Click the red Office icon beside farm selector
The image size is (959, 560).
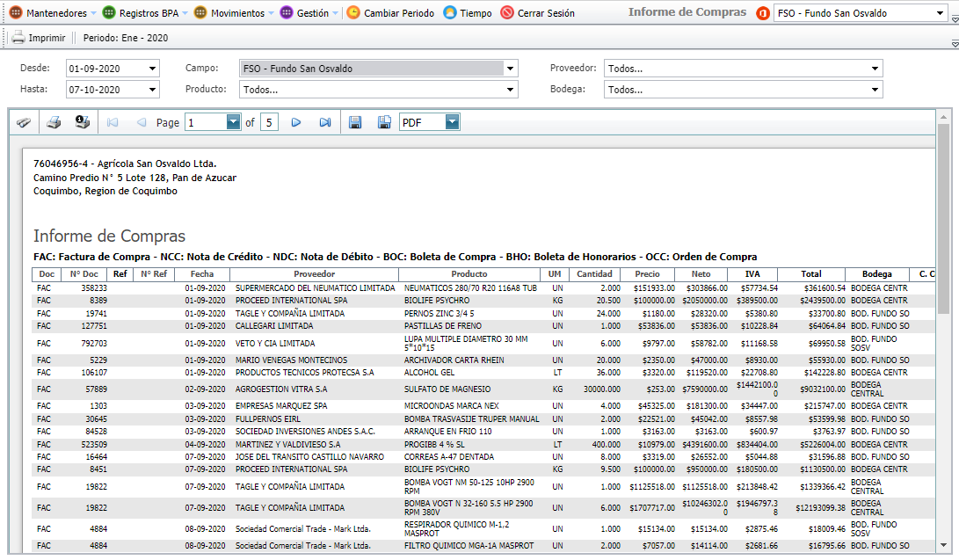pos(763,13)
